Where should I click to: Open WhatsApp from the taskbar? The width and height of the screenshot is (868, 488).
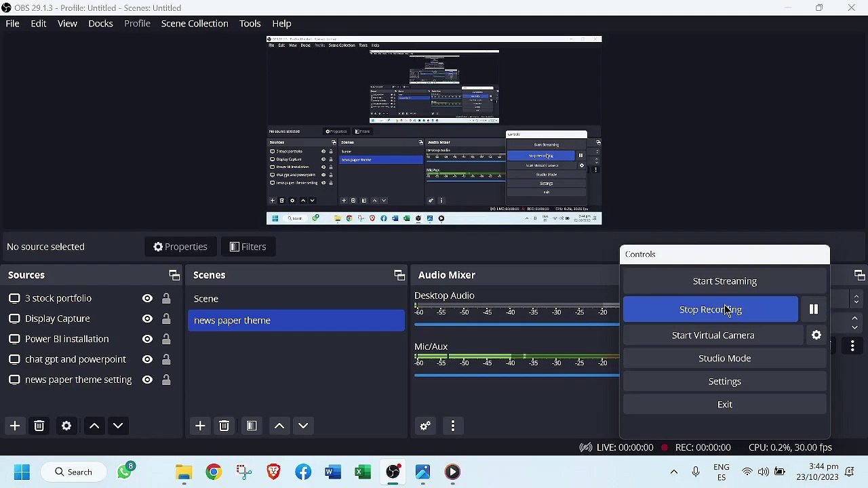[125, 472]
